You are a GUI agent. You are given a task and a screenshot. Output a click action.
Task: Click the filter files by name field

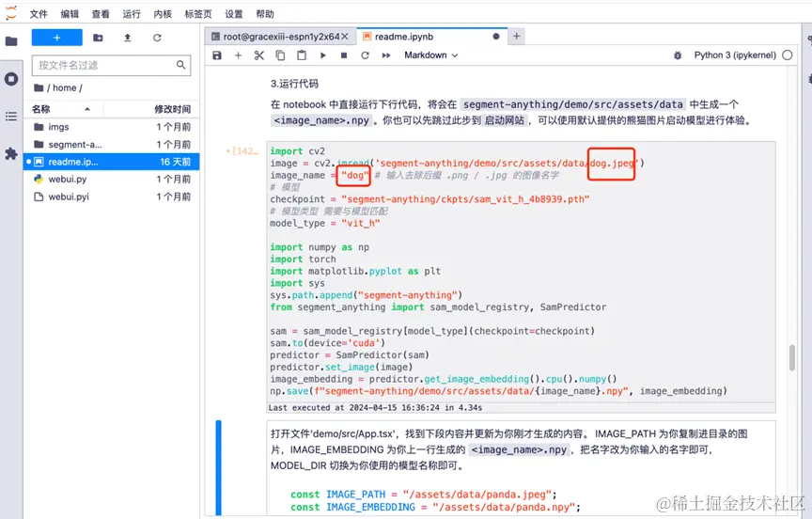[111, 65]
